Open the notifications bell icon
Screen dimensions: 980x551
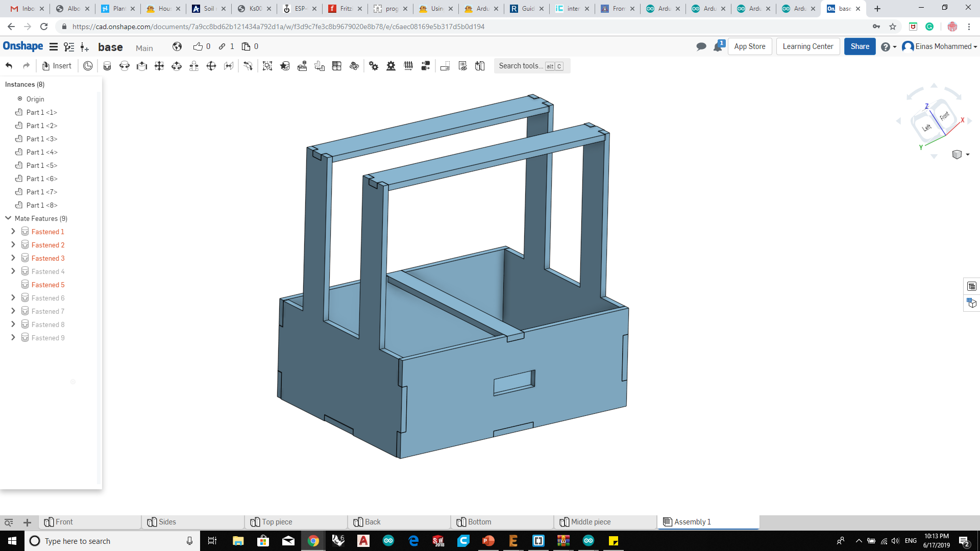(x=718, y=46)
